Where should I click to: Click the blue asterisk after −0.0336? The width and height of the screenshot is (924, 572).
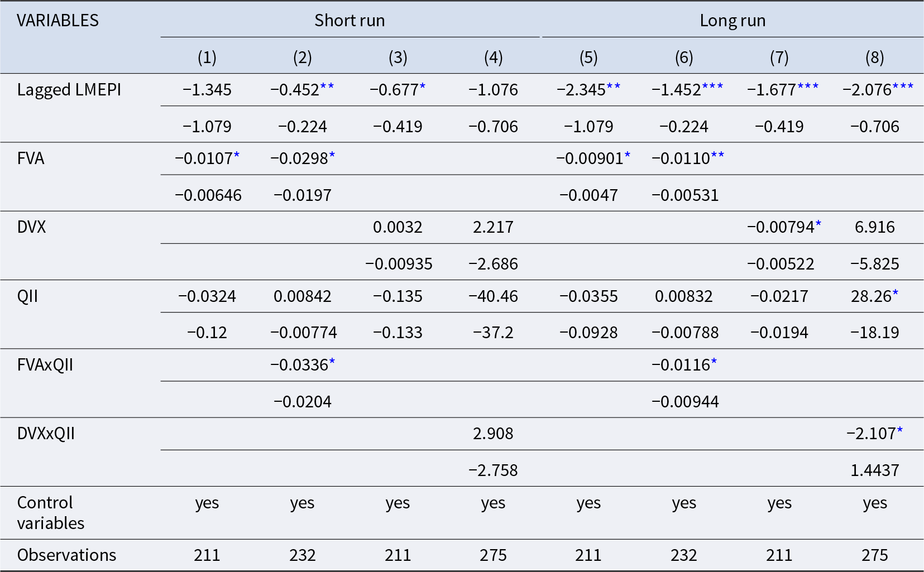(332, 362)
